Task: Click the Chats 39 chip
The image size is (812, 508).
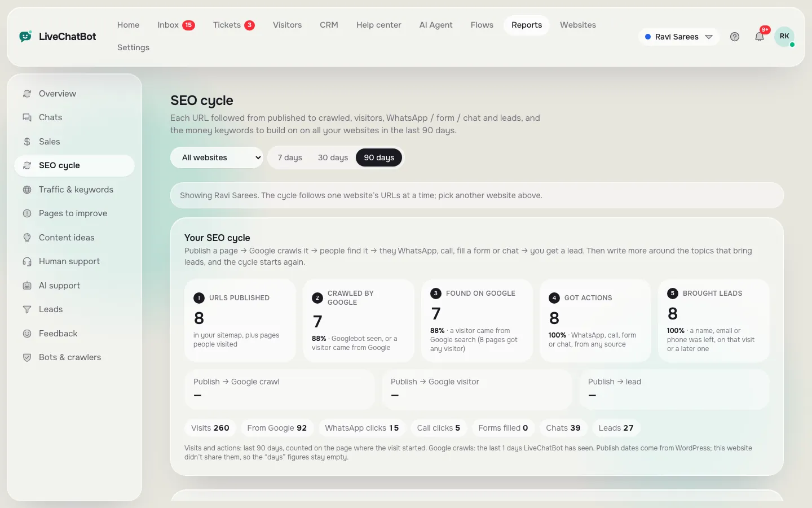Action: 563,428
